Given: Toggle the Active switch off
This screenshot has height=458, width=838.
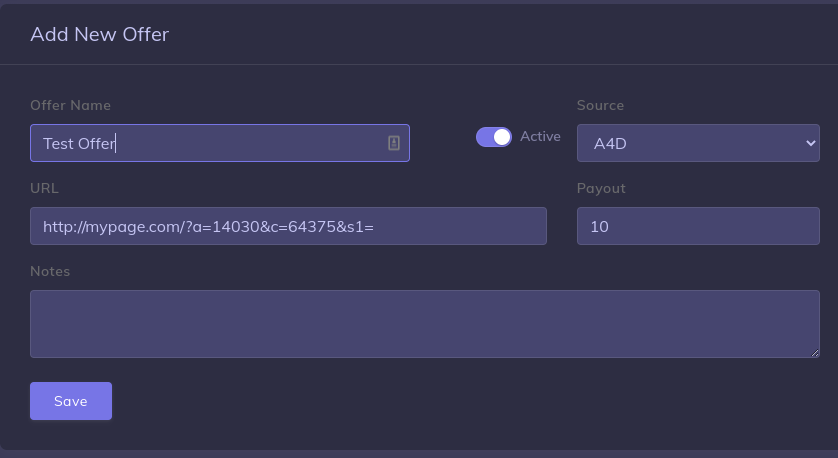Looking at the screenshot, I should click(493, 137).
